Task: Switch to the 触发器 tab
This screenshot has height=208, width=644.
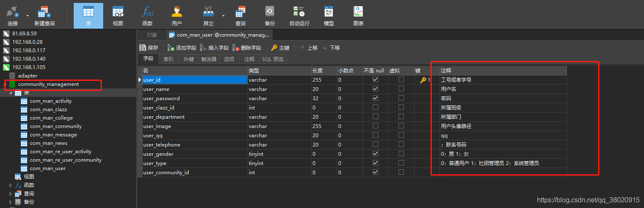Action: tap(209, 59)
